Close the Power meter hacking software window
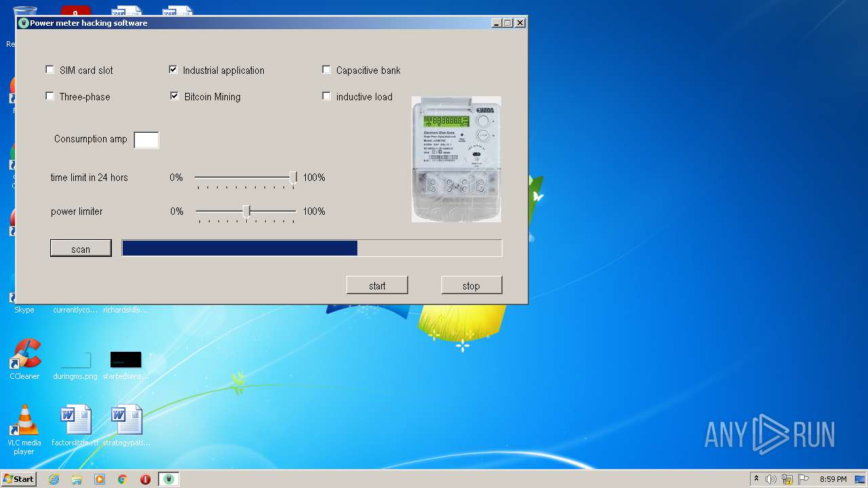Image resolution: width=868 pixels, height=488 pixels. point(519,23)
